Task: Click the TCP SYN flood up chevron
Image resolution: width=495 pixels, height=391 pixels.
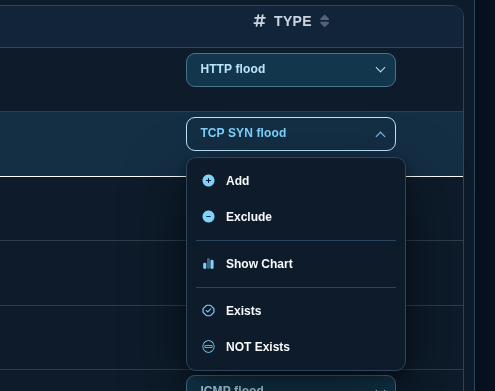Action: [x=380, y=134]
